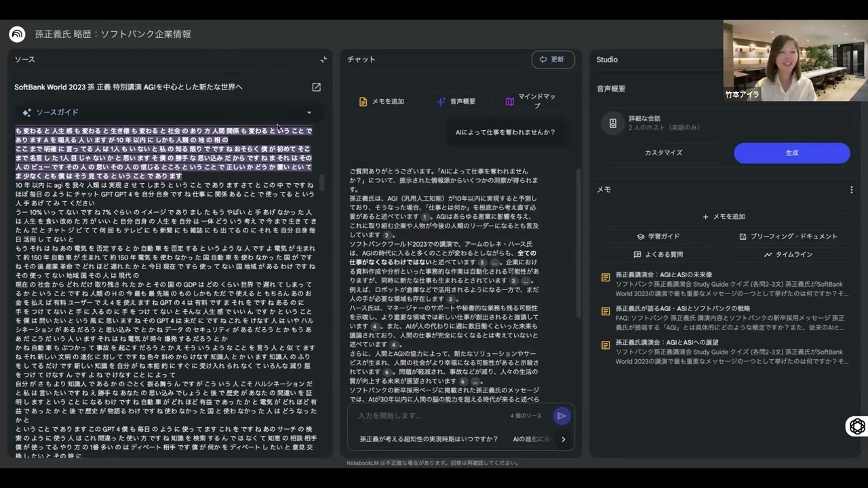This screenshot has width=868, height=488.
Task: Open citation 6 after 示唆されています
Action: click(387, 372)
